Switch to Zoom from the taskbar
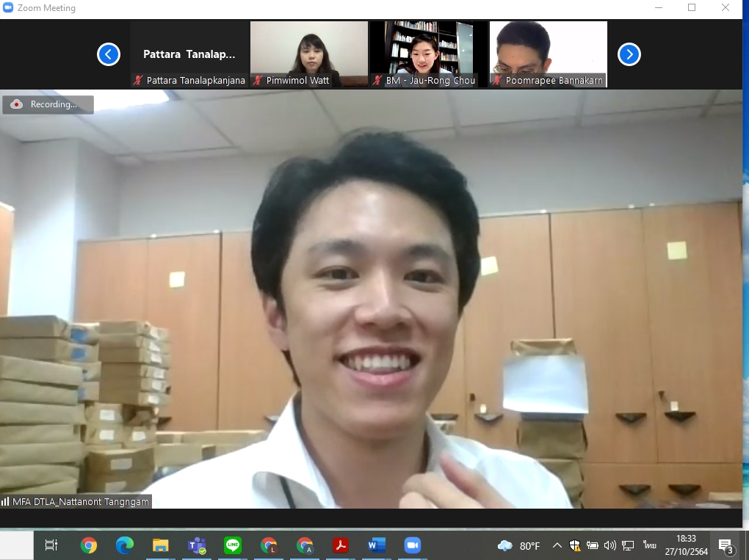749x560 pixels. 412,545
